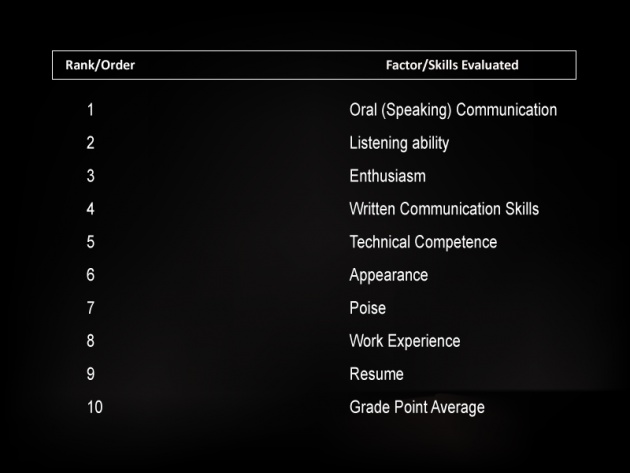Select the Poise entry

pos(367,308)
